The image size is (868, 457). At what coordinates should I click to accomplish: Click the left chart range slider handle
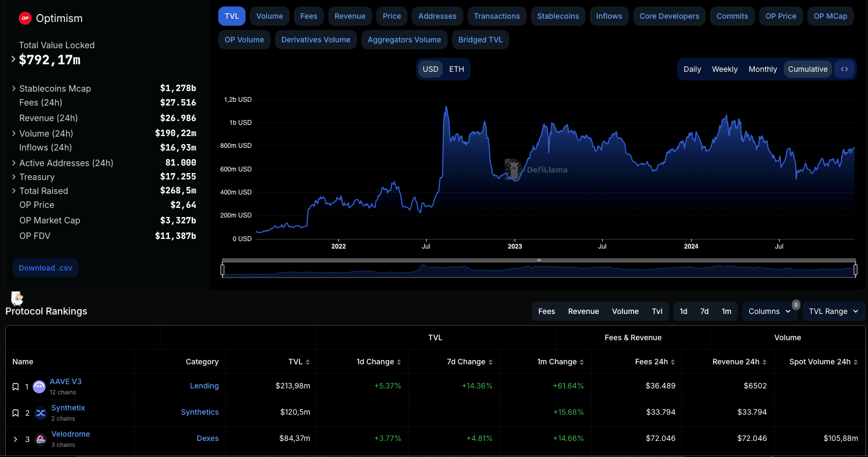tap(222, 269)
